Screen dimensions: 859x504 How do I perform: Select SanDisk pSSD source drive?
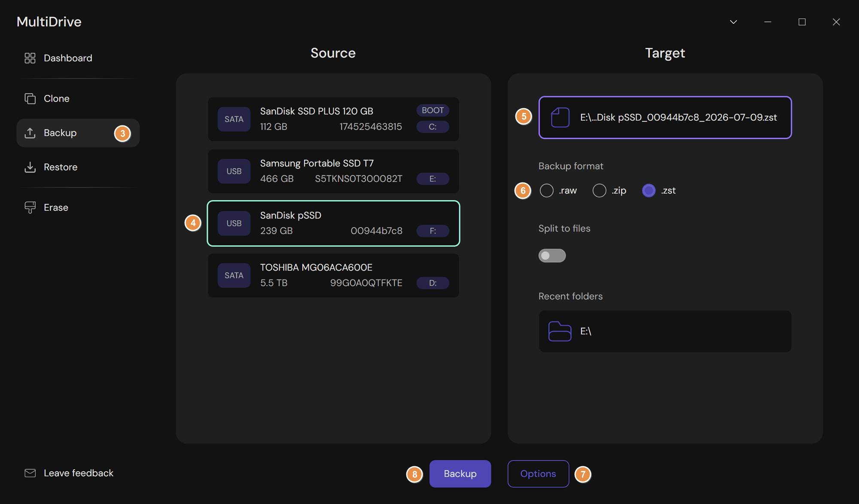[x=333, y=223]
